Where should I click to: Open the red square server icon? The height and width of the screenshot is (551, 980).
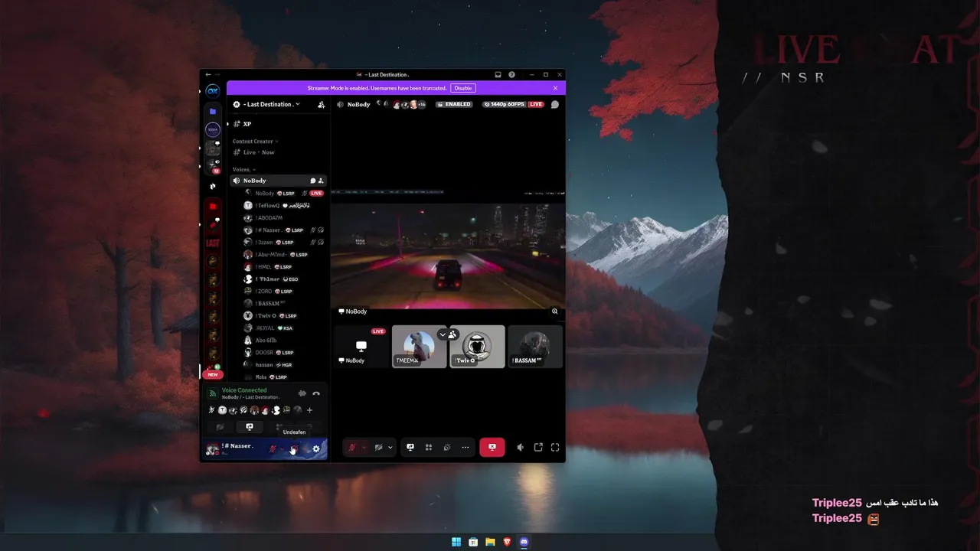tap(213, 207)
